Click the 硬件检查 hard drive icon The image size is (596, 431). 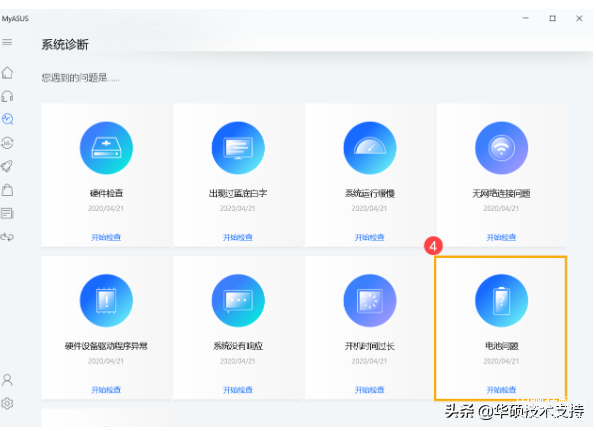click(x=106, y=148)
